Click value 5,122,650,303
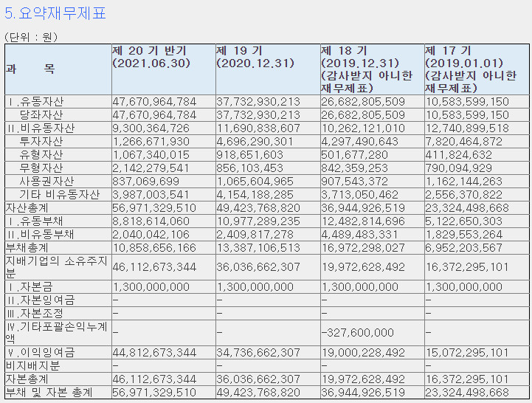Image resolution: width=532 pixels, height=403 pixels. 464,221
